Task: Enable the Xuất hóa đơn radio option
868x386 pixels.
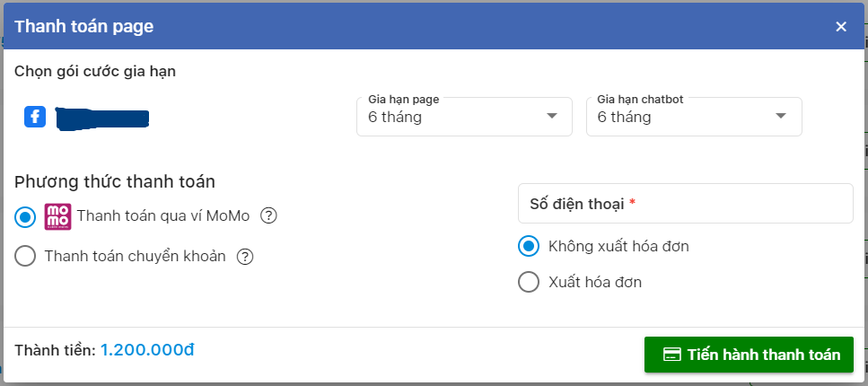Action: [x=530, y=282]
